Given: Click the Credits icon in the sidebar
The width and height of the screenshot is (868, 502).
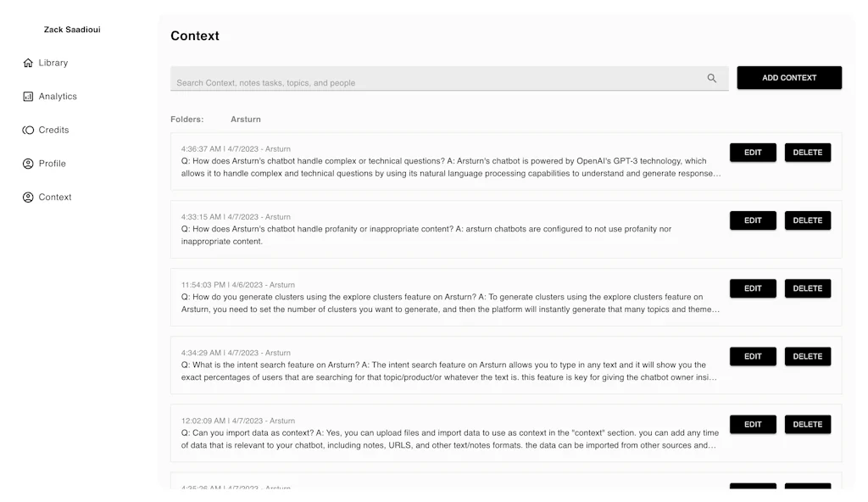Looking at the screenshot, I should [27, 129].
